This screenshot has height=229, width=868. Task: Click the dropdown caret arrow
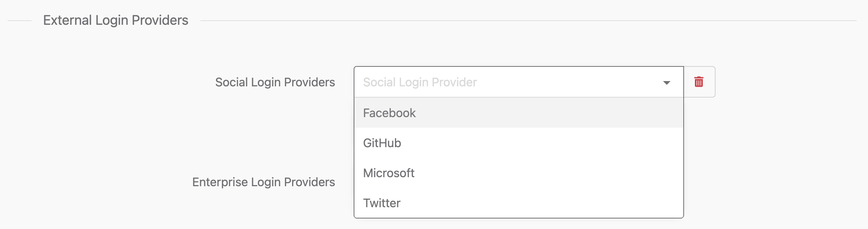(666, 83)
